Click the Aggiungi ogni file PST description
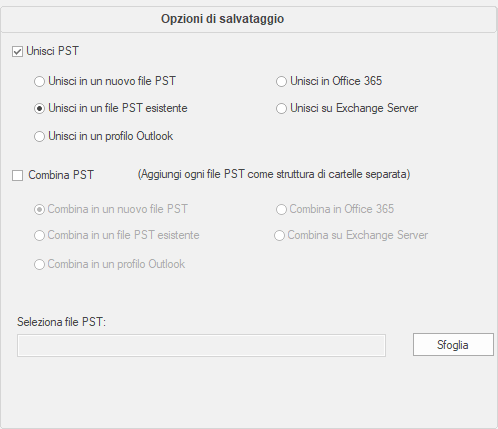Image resolution: width=498 pixels, height=429 pixels. [274, 174]
